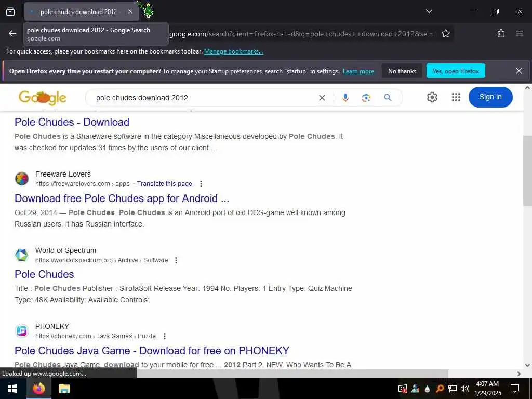Open Download free Pole Chudes app for Android
532x399 pixels.
pos(122,198)
